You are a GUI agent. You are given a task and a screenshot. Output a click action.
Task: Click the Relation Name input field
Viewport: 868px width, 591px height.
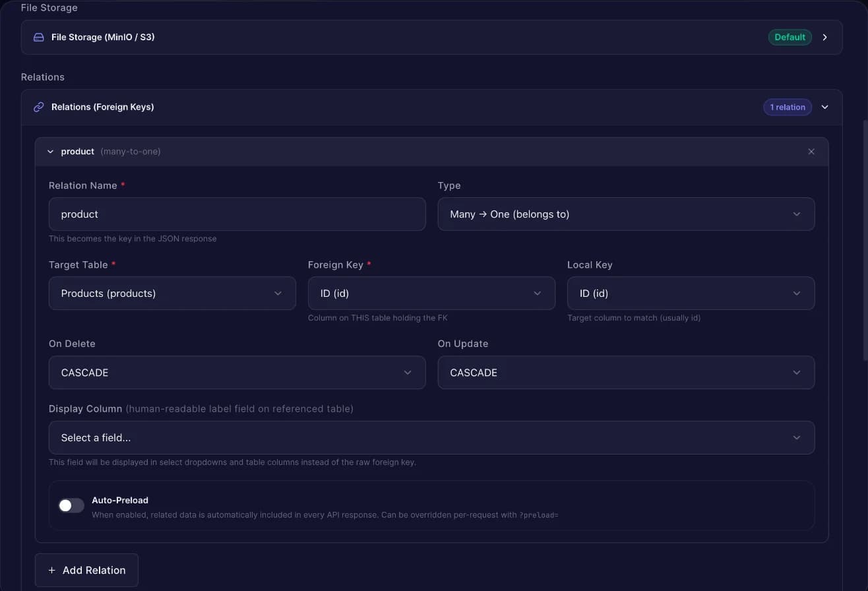(x=237, y=214)
